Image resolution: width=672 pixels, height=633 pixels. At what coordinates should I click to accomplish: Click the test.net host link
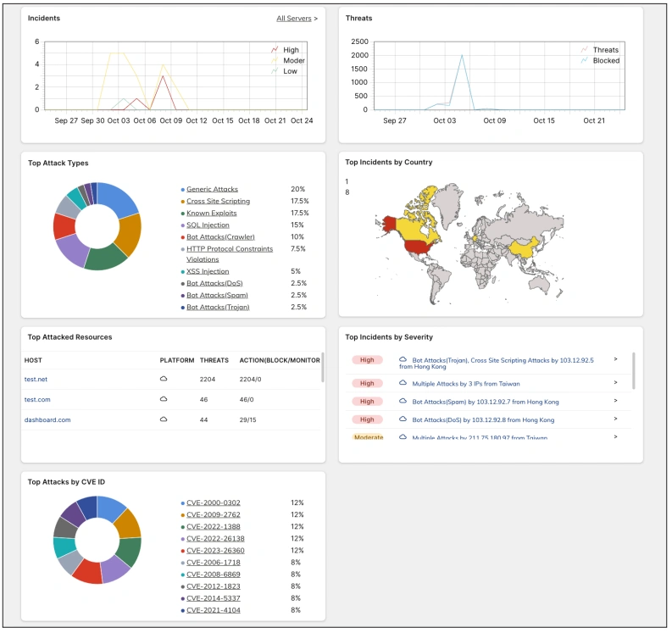(x=36, y=380)
